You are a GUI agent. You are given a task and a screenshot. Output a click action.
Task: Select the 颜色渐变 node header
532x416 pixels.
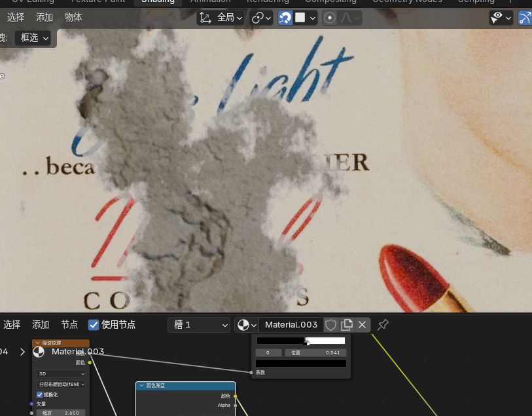186,386
